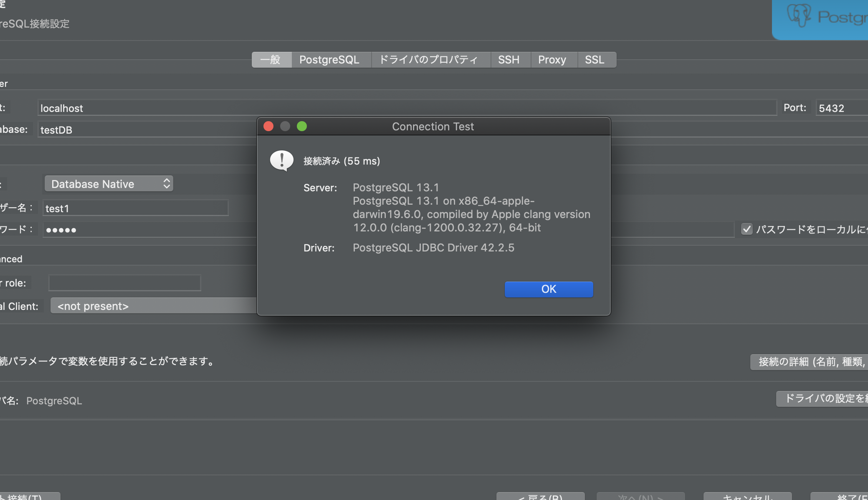Image resolution: width=868 pixels, height=500 pixels.
Task: Click the 接続パラメータで変数を使用 hint text
Action: (107, 361)
